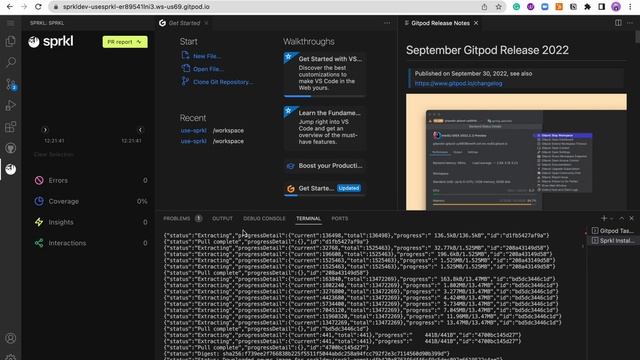The width and height of the screenshot is (640, 360).
Task: Open the Manage gear icon
Action: [11, 357]
